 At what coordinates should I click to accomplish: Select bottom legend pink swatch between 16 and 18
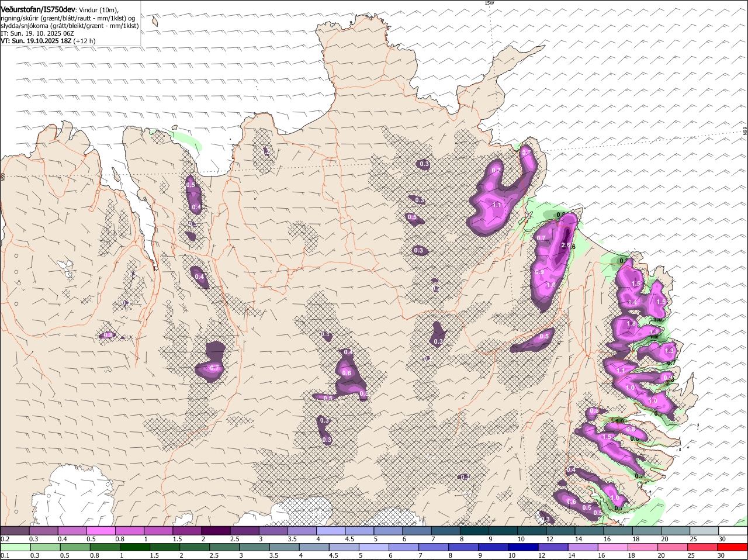(614, 547)
